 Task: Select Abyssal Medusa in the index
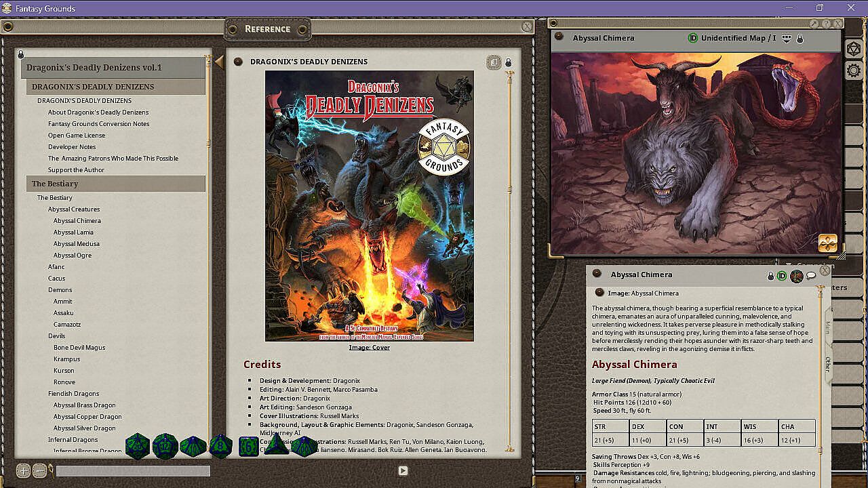pyautogui.click(x=77, y=244)
